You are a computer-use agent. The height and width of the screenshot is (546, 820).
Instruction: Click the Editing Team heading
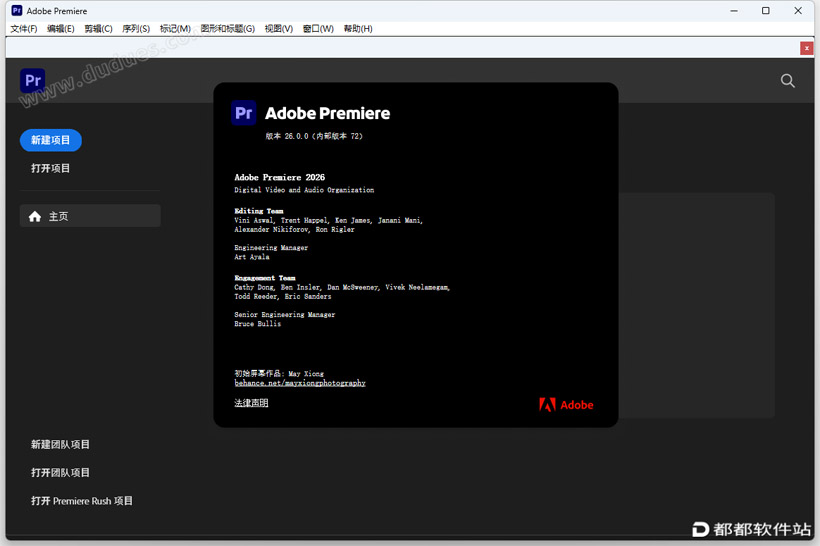point(259,211)
